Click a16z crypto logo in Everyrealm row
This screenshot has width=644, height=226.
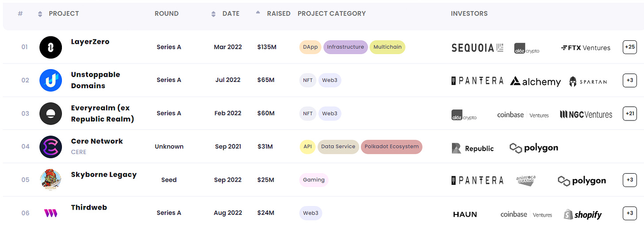tap(464, 115)
